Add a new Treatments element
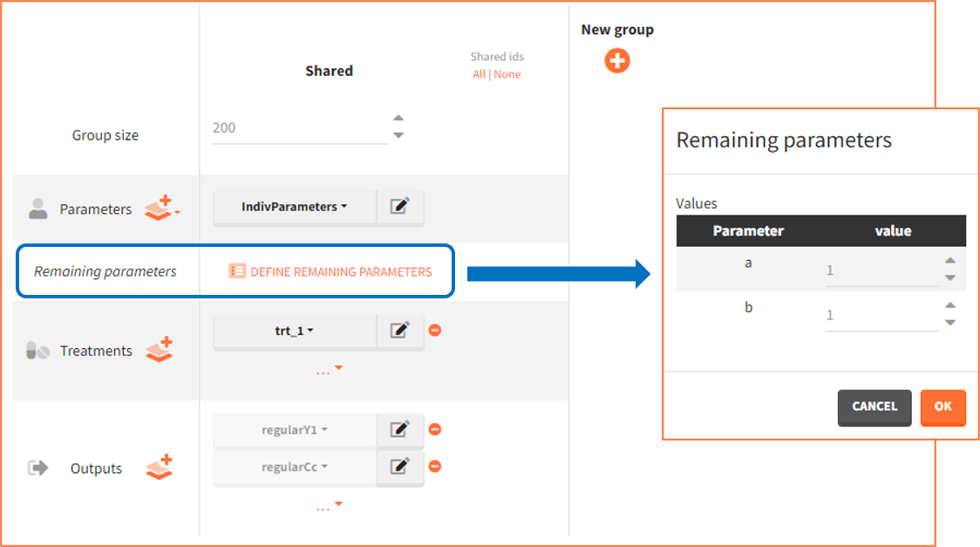Screen dimensions: 980x547 [x=159, y=350]
